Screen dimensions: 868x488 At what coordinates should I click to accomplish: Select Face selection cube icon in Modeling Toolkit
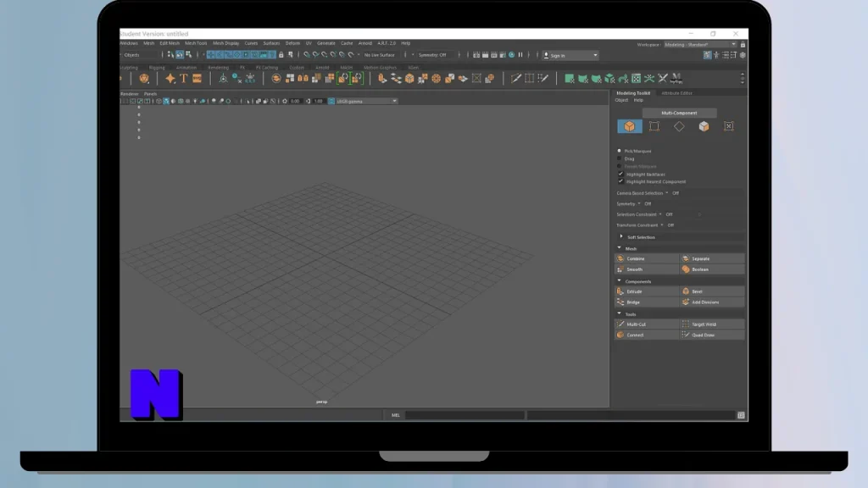[704, 126]
